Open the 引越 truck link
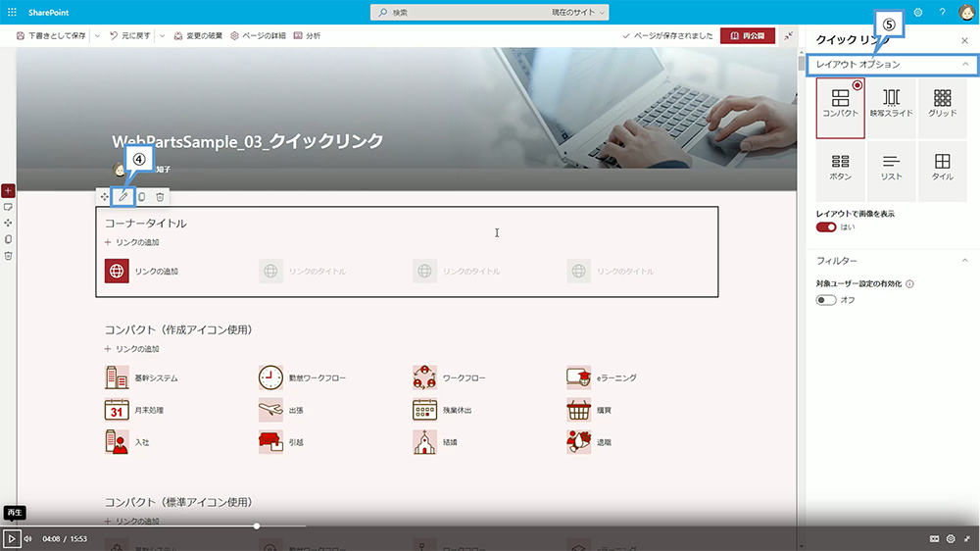The width and height of the screenshot is (980, 551). [281, 442]
